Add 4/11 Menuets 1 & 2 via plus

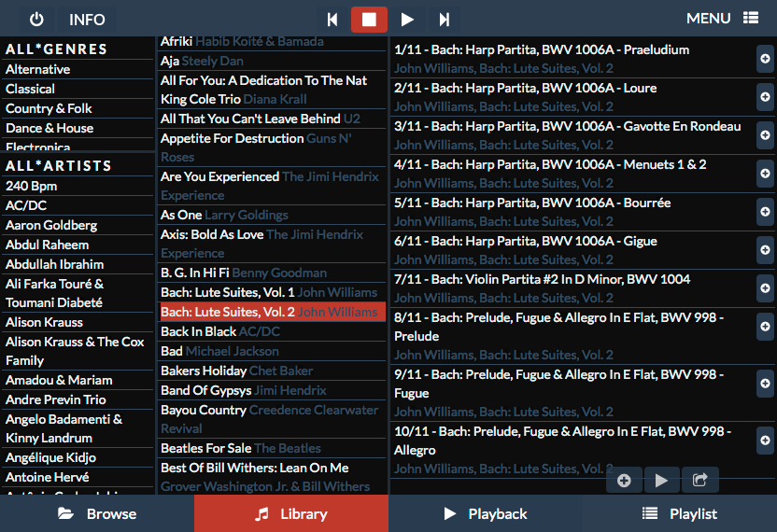tap(765, 174)
